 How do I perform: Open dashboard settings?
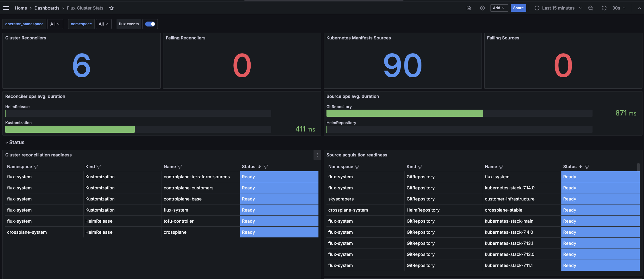click(482, 8)
